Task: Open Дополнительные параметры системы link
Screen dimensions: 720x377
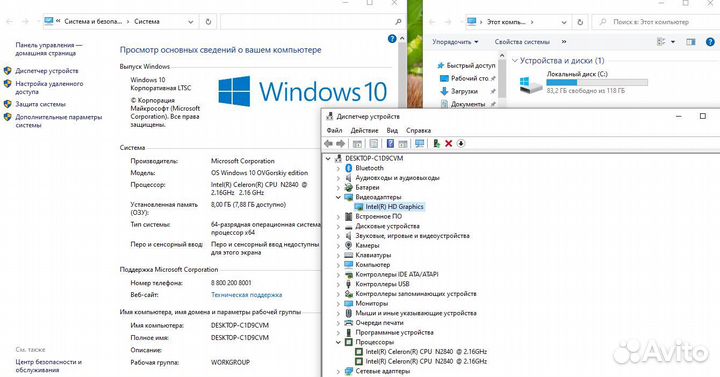Action: 58,121
